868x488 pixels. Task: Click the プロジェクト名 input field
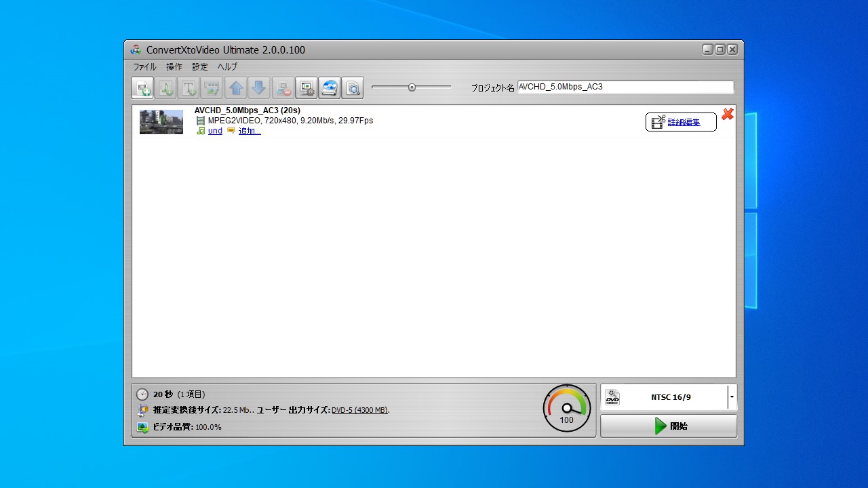625,87
